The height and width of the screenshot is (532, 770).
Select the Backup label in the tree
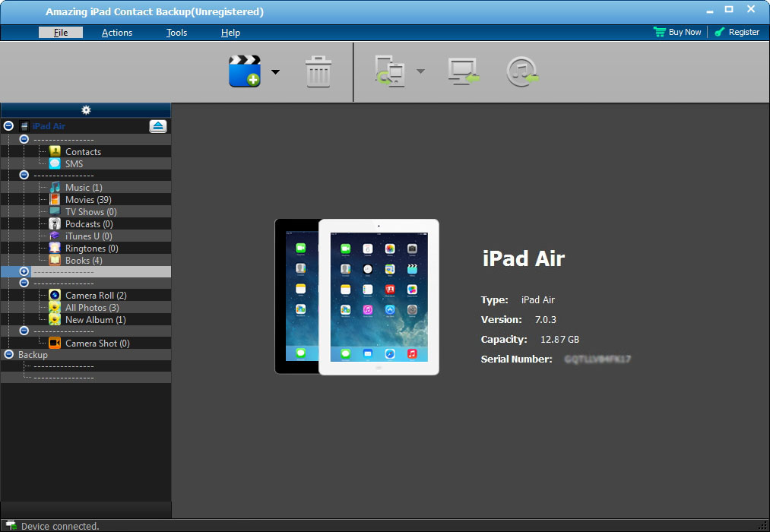[x=33, y=354]
